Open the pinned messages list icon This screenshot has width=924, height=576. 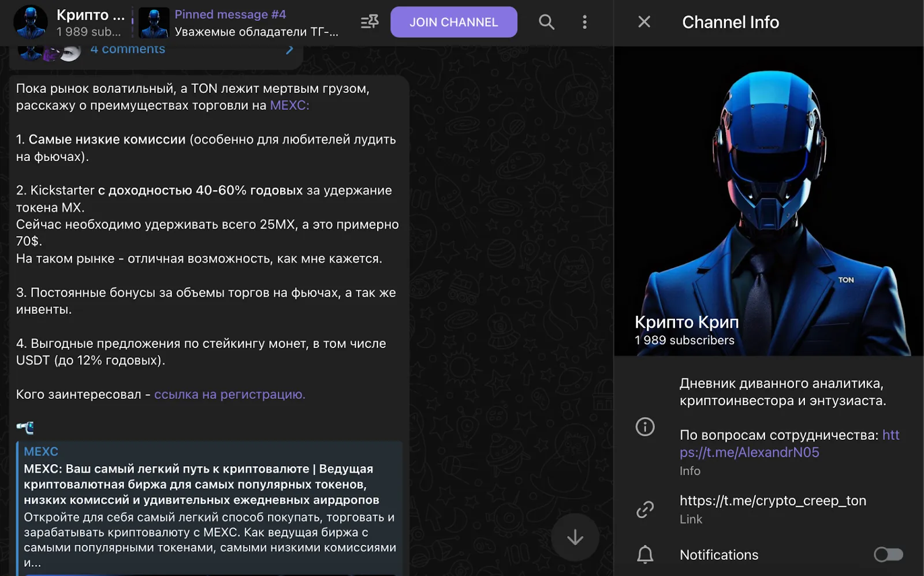coord(370,22)
